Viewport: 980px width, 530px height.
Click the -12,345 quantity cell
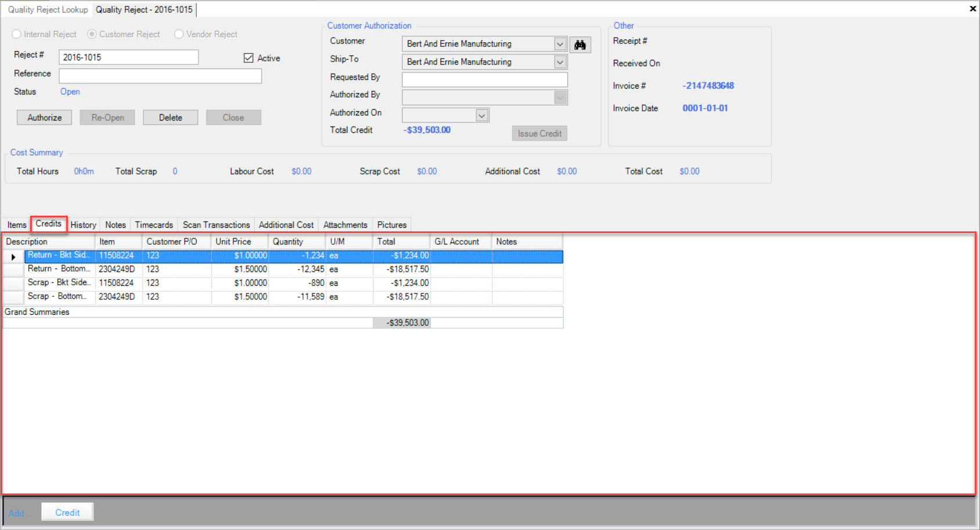[x=298, y=270]
